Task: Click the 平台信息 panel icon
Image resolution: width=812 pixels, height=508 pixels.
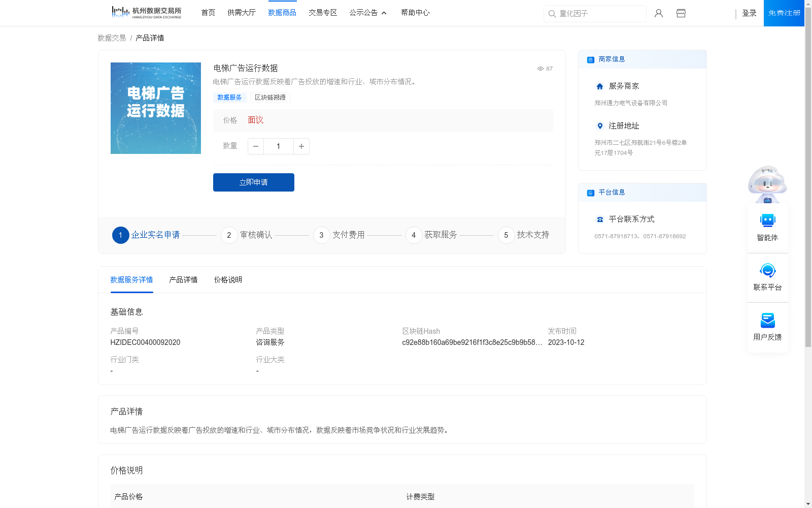Action: pyautogui.click(x=591, y=193)
